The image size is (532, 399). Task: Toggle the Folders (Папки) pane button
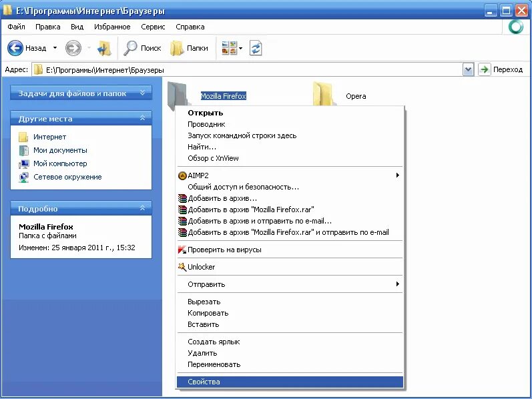[189, 48]
